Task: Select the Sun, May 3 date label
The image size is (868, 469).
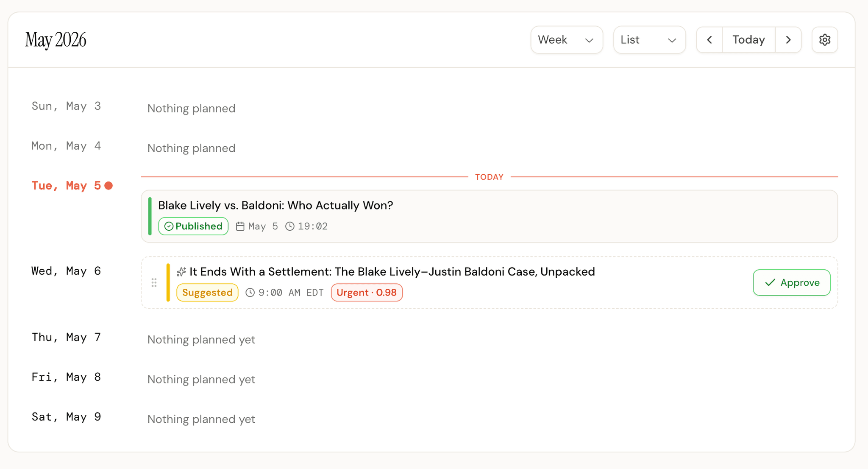Action: click(66, 106)
